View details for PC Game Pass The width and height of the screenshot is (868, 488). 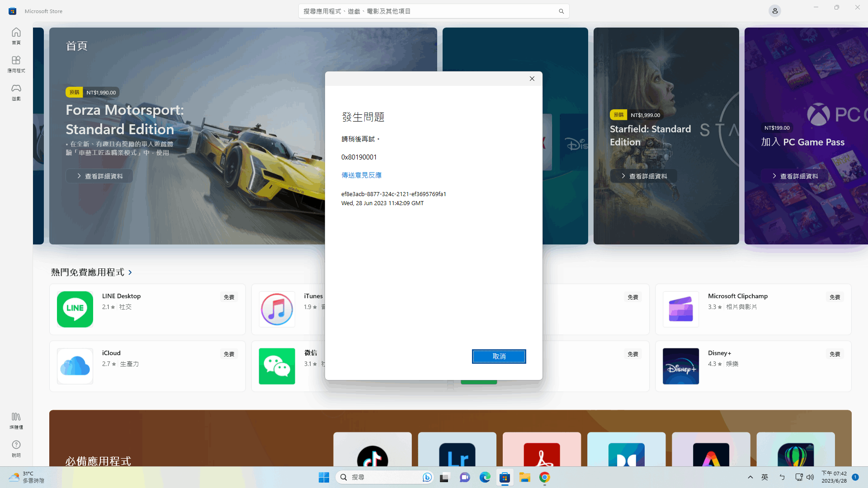tap(795, 176)
